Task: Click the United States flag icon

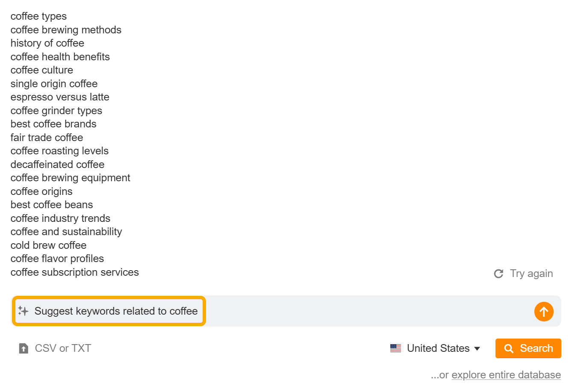Action: 396,348
